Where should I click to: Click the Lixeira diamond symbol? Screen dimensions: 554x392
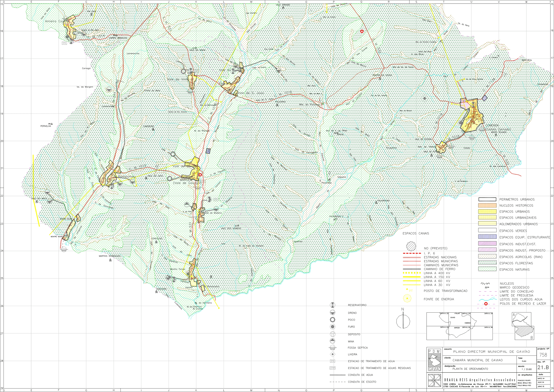[332, 354]
